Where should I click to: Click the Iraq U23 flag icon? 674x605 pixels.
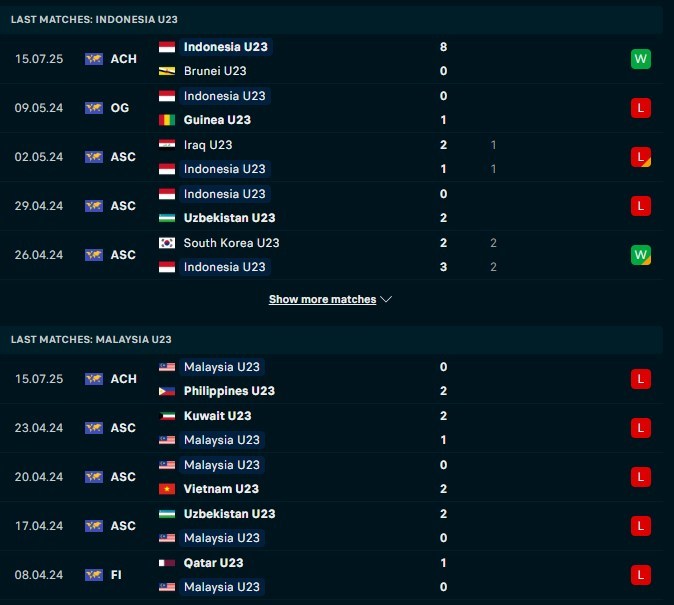pos(167,145)
